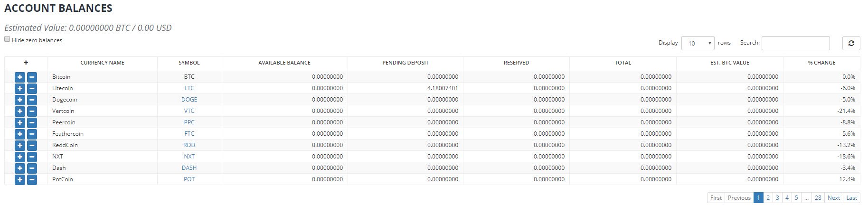Select page 1 in pagination
This screenshot has height=214, width=868.
click(x=758, y=198)
